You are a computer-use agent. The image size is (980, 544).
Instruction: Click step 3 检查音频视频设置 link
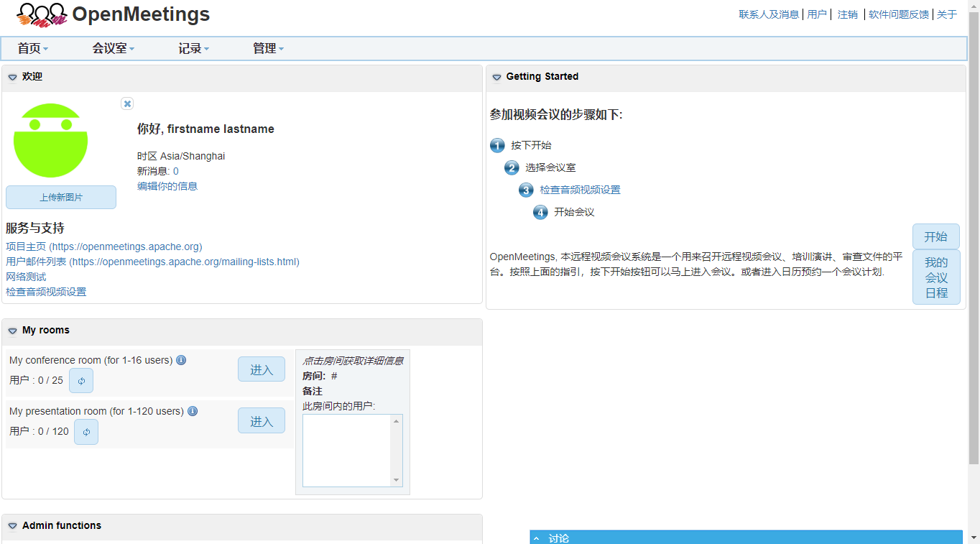coord(580,190)
